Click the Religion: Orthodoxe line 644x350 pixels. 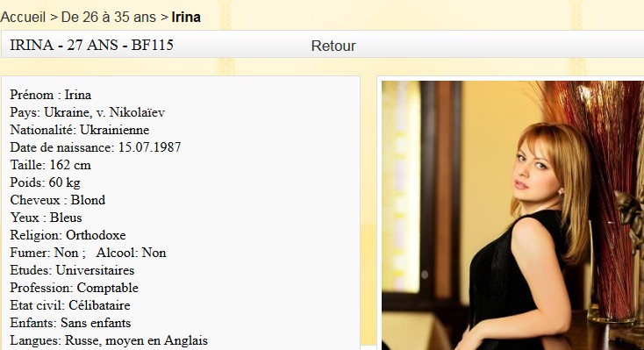tap(68, 235)
